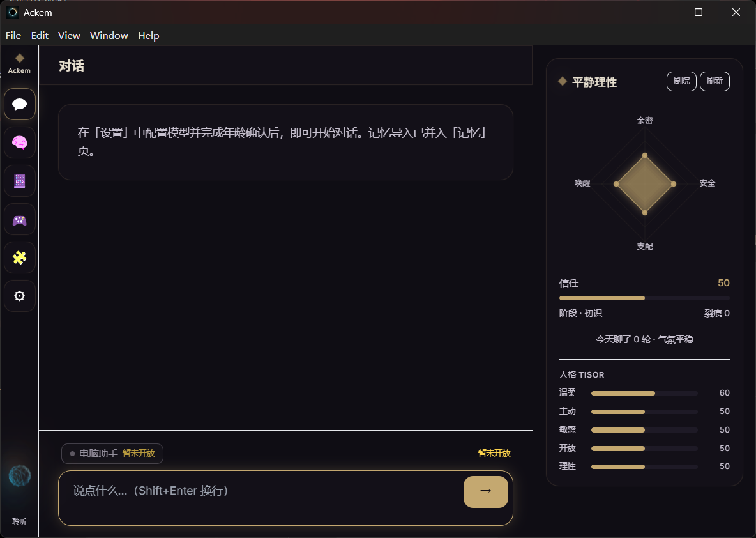Open the game controller sidebar icon

point(20,220)
